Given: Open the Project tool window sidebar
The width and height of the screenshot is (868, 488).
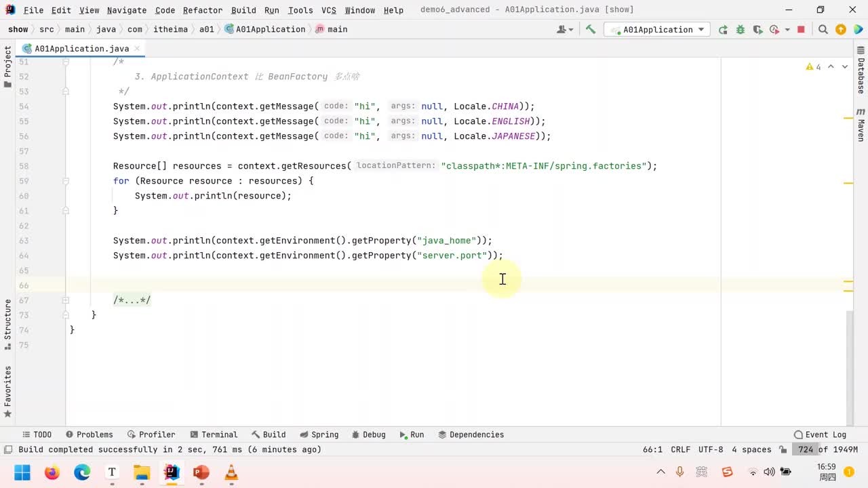Looking at the screenshot, I should 7,67.
